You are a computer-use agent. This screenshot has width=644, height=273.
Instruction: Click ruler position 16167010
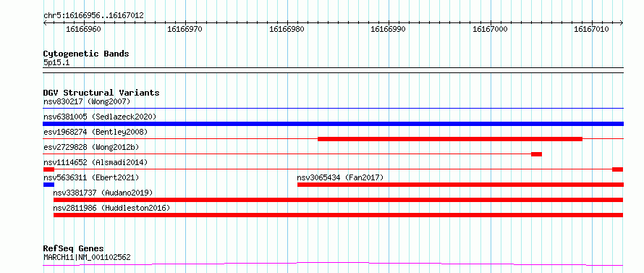592,29
